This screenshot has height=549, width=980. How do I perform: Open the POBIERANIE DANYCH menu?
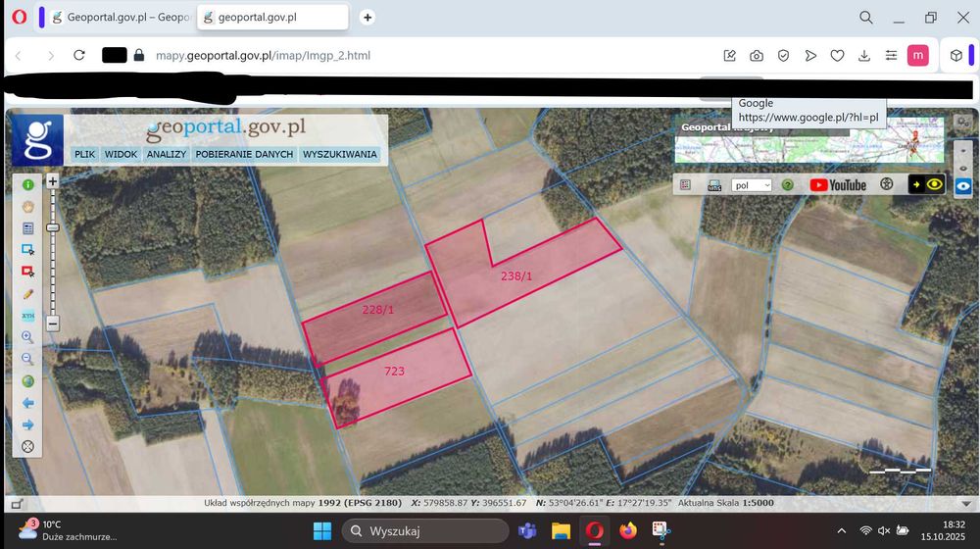click(x=244, y=155)
